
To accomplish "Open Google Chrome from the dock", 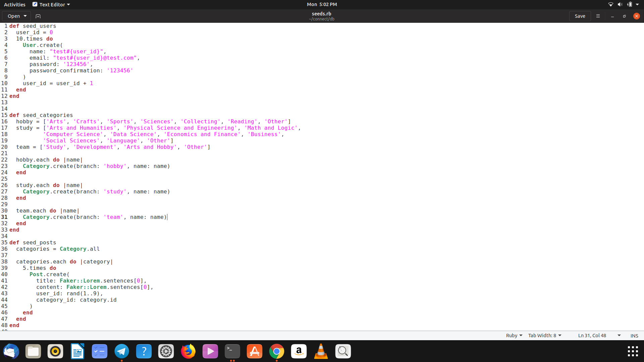I will pyautogui.click(x=276, y=351).
